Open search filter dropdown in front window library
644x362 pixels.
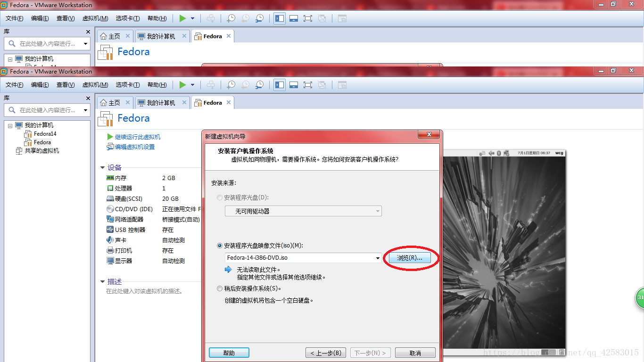coord(86,110)
